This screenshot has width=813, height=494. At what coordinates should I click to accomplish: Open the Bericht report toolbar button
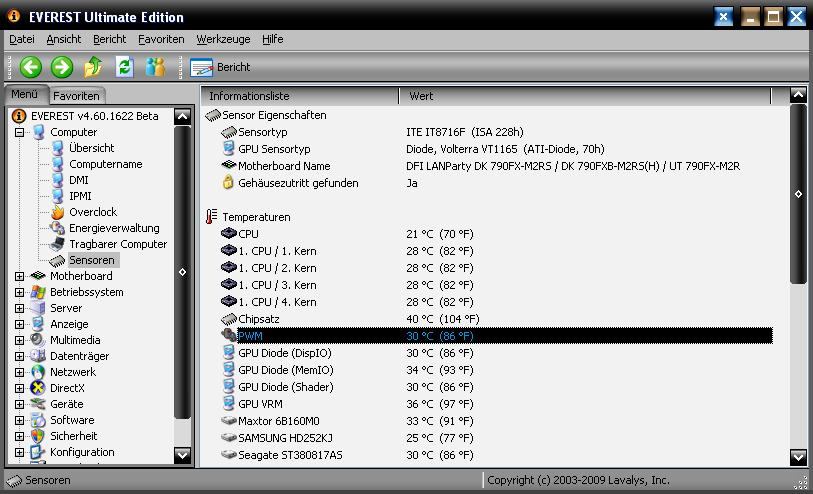tap(220, 67)
